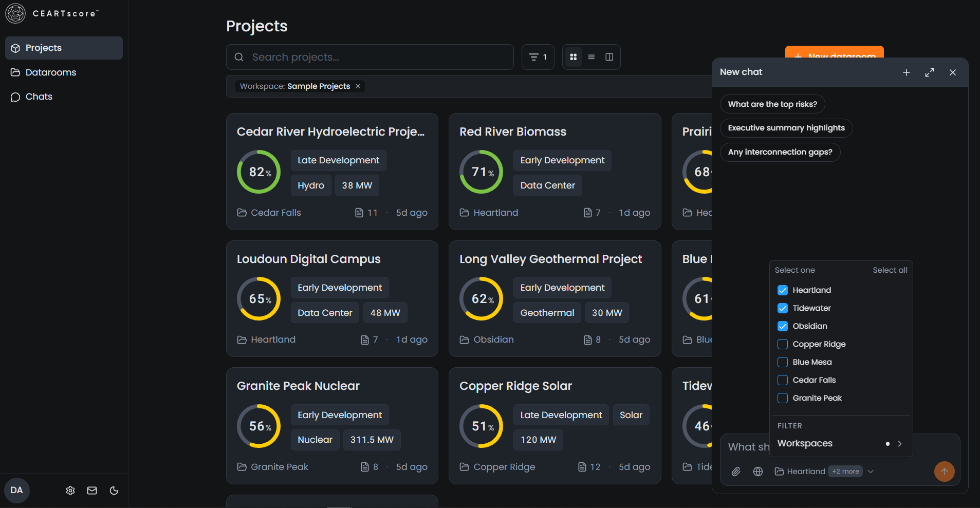Viewport: 980px width, 508px height.
Task: Click the CEARTscore logo
Action: (x=52, y=13)
